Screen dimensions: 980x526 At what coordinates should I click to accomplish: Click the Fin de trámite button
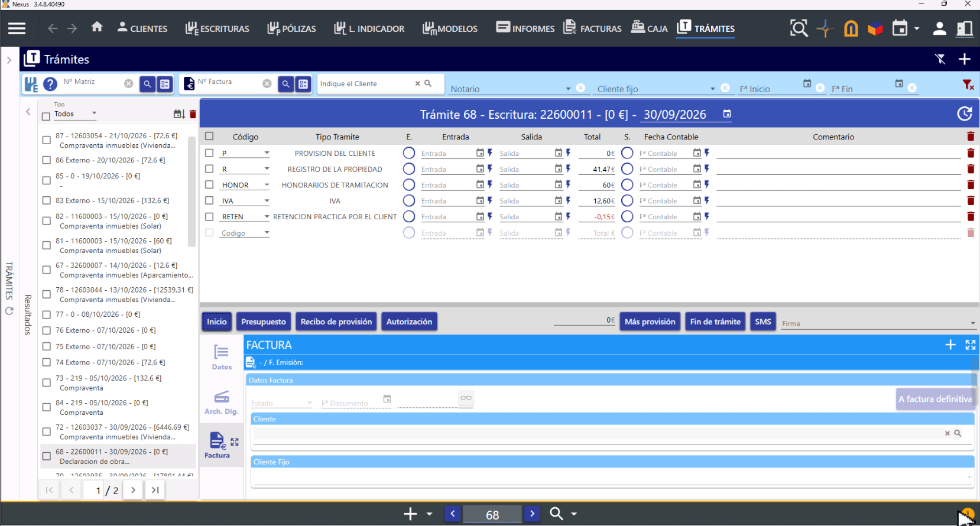click(x=715, y=322)
